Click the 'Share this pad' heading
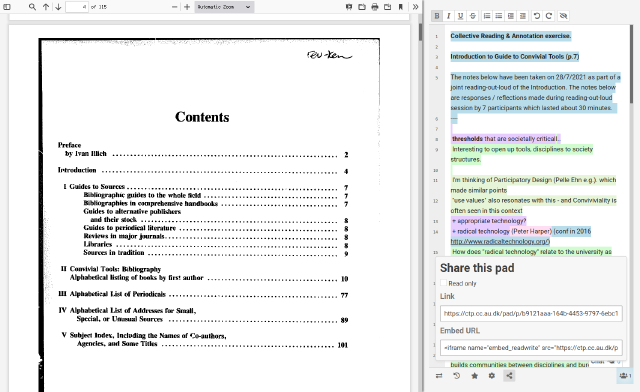The width and height of the screenshot is (640, 392). click(x=477, y=268)
